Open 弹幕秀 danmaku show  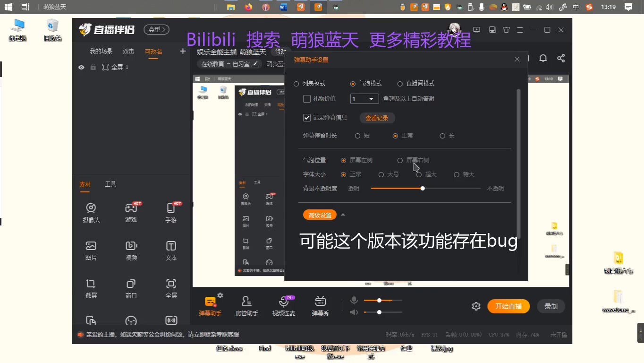pyautogui.click(x=320, y=306)
